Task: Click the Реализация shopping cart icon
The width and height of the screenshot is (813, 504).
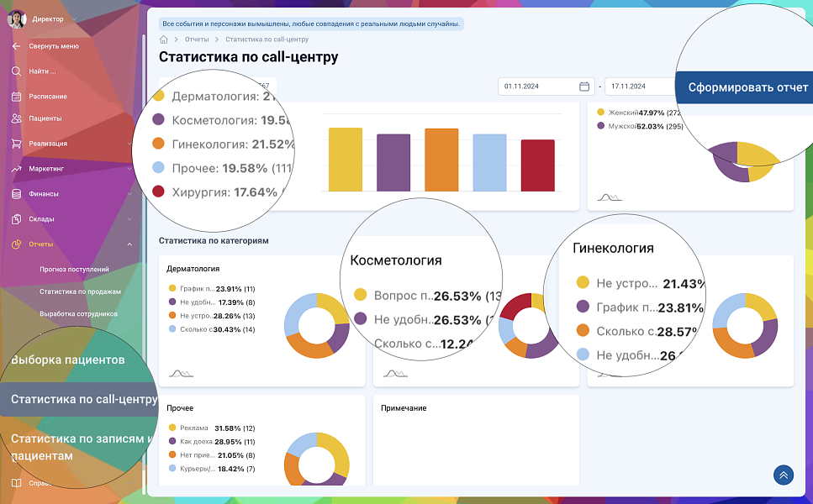Action: (16, 144)
